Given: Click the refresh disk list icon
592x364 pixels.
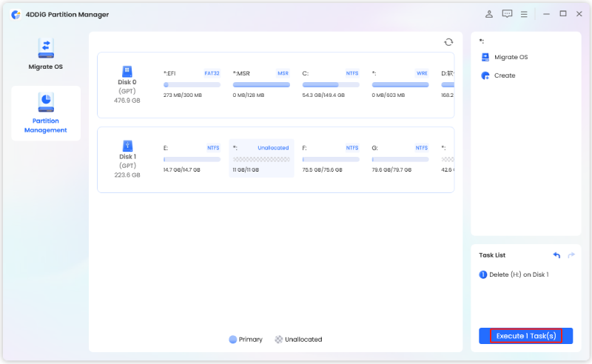Looking at the screenshot, I should (448, 42).
